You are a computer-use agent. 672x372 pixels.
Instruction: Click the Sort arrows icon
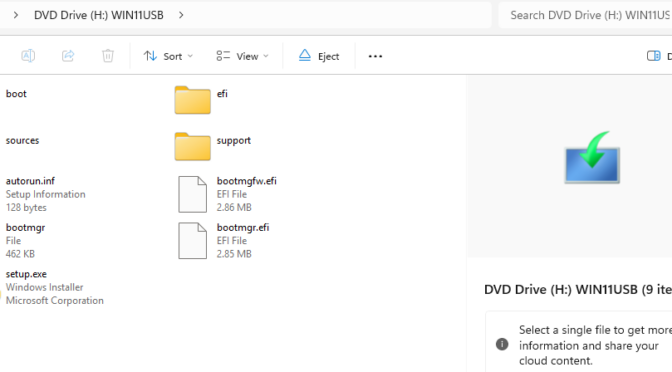tap(150, 56)
